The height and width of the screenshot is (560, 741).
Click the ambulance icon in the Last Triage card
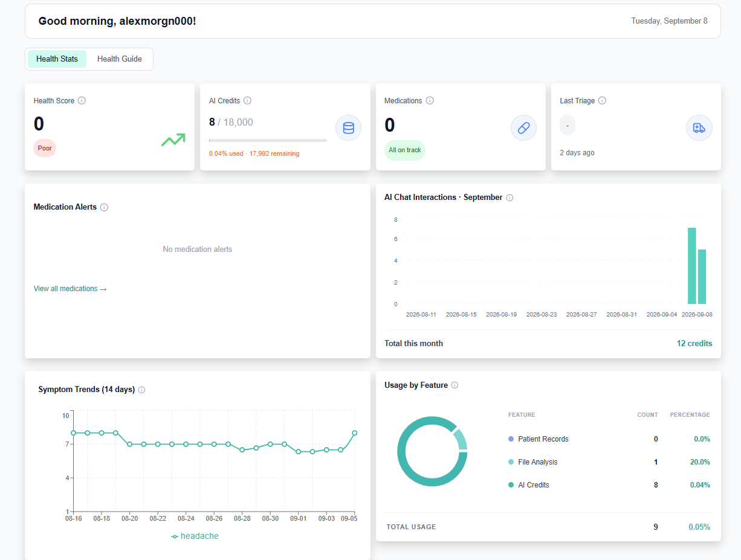pyautogui.click(x=699, y=128)
